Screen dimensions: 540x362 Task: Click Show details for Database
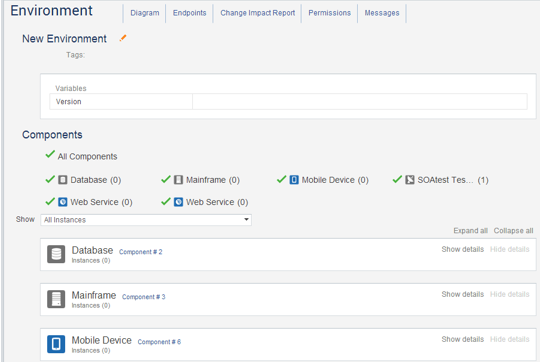tap(463, 249)
